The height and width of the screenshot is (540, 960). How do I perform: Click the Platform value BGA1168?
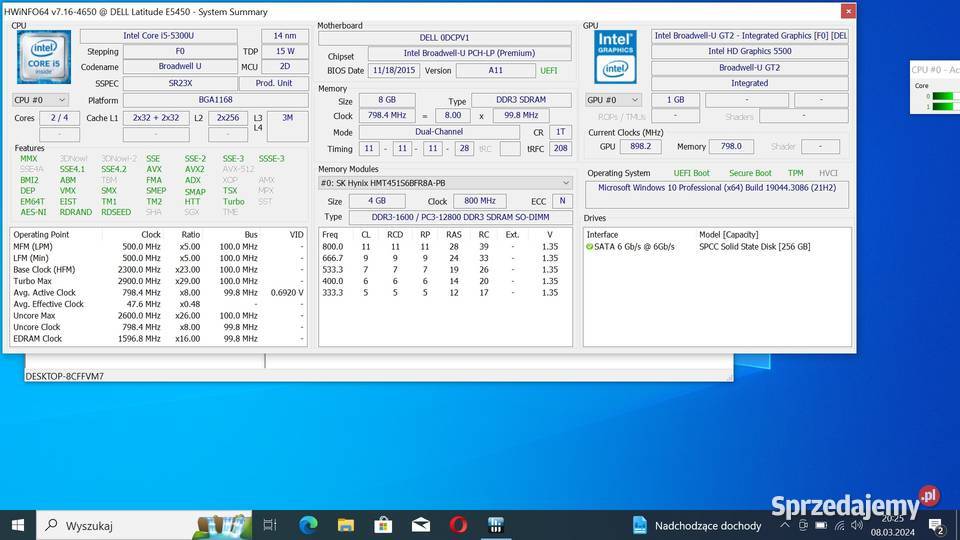click(216, 99)
